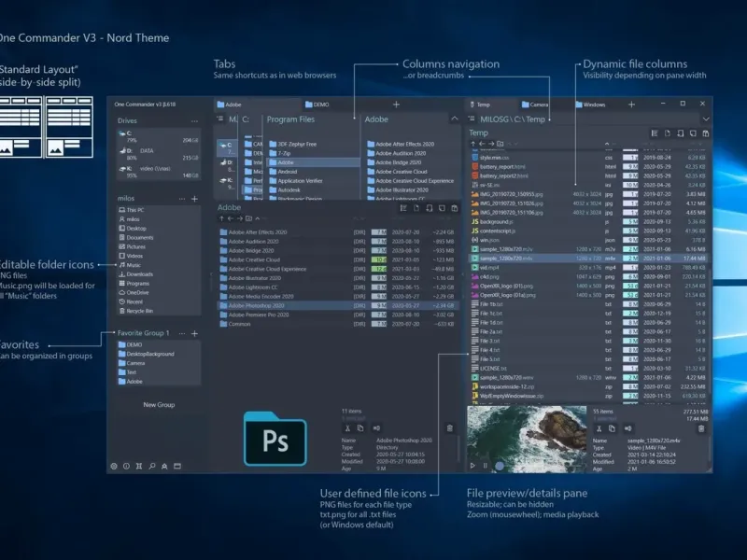Go back using left arrow in Adobe pane
The width and height of the screenshot is (747, 560).
230,218
